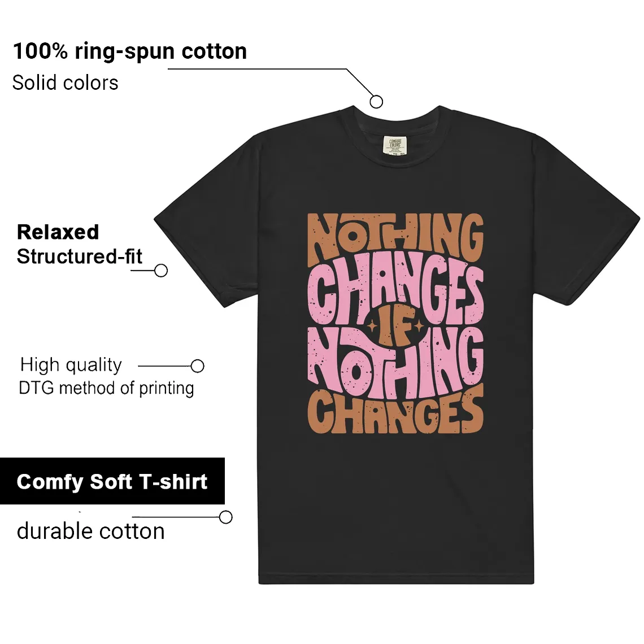Click the circle marker beside Structured-fit

161,270
